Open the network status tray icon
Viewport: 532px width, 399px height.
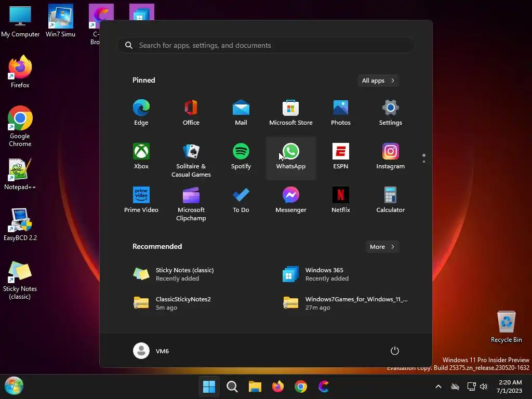coord(471,387)
